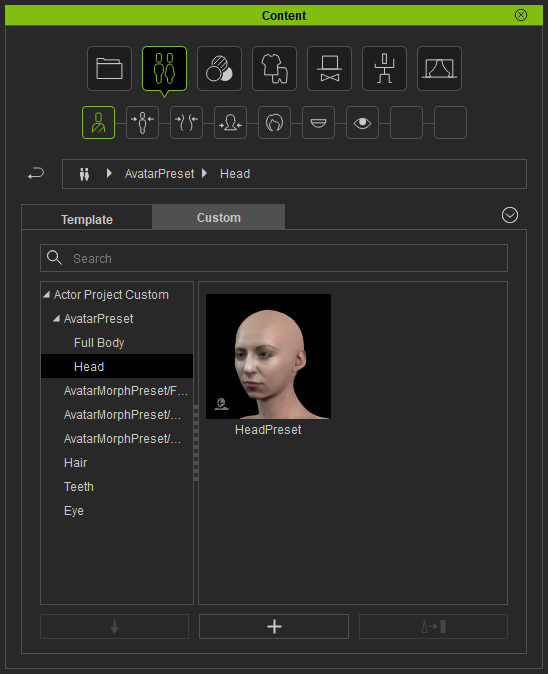Viewport: 548px width, 674px height.
Task: Open the Pose figure category icon
Action: pyautogui.click(x=384, y=68)
